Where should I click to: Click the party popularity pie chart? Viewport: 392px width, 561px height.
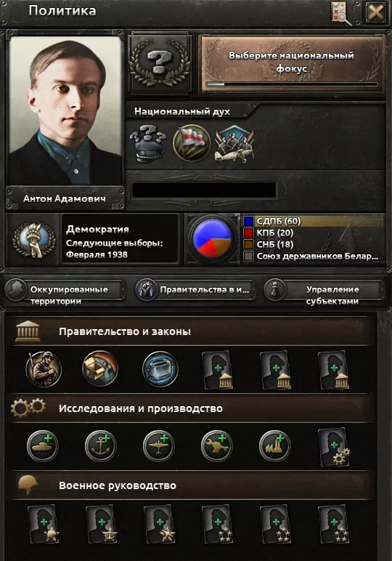tap(211, 238)
